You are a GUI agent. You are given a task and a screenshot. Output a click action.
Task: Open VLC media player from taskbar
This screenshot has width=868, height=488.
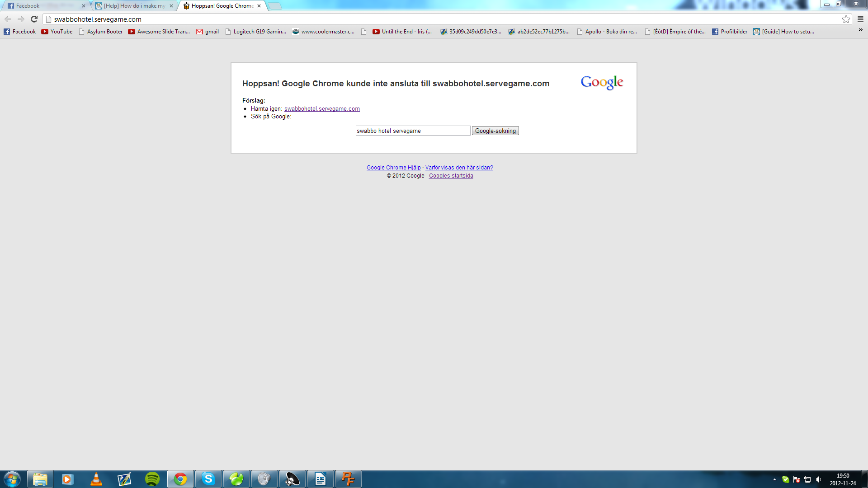tap(96, 479)
